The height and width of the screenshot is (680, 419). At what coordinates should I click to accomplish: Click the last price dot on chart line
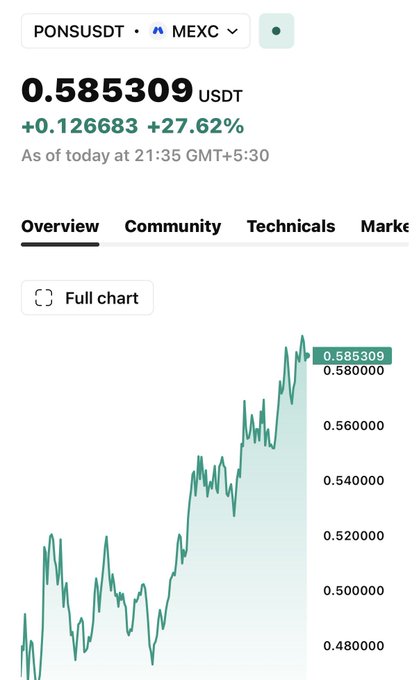(307, 356)
